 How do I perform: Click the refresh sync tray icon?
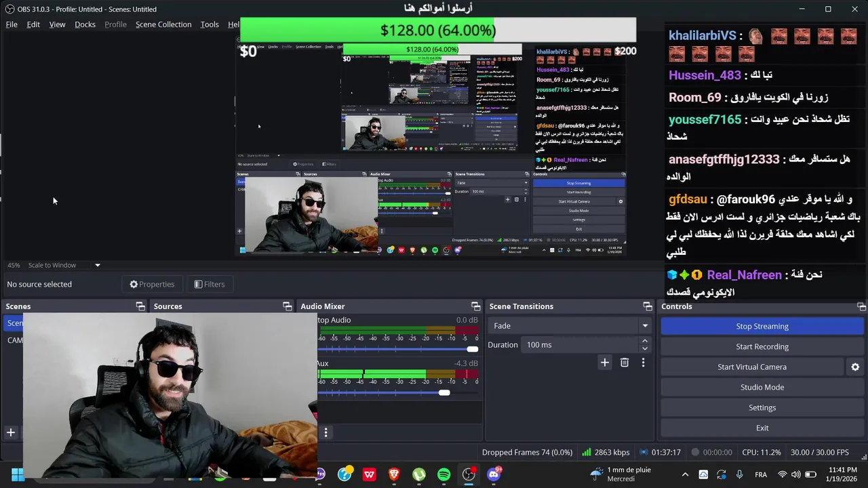coord(721,474)
